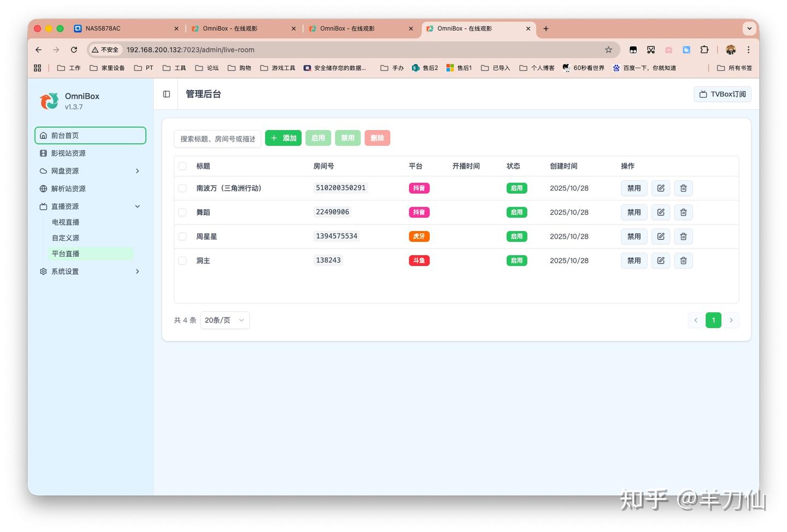Click the edit icon for 周星星 row
The image size is (787, 532).
coord(660,237)
